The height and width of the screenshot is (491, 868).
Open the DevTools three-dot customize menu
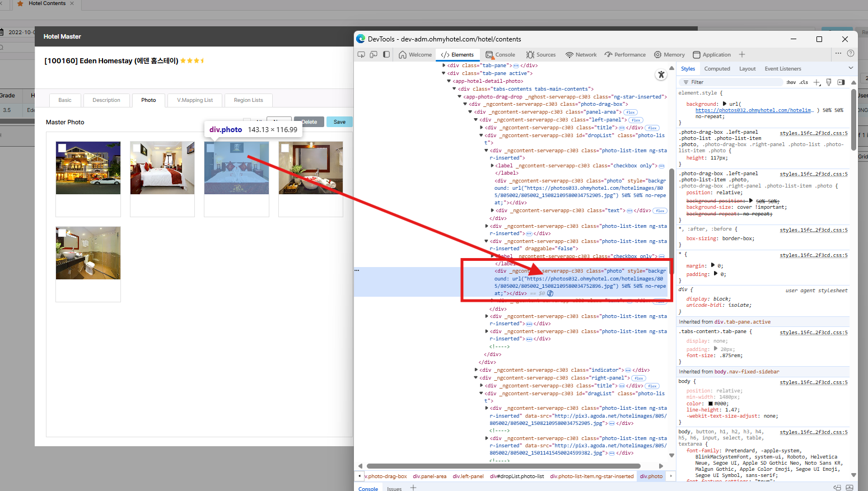pos(838,54)
